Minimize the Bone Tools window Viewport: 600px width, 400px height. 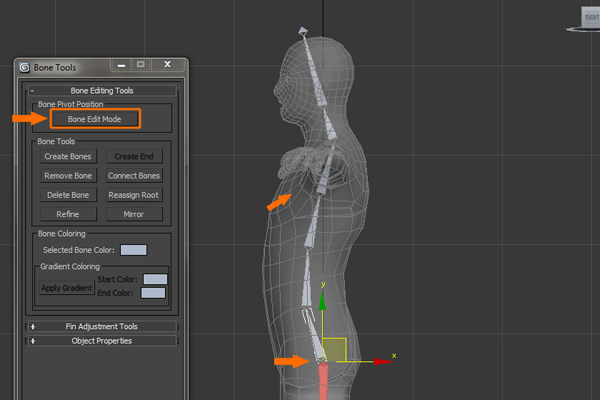tap(122, 65)
